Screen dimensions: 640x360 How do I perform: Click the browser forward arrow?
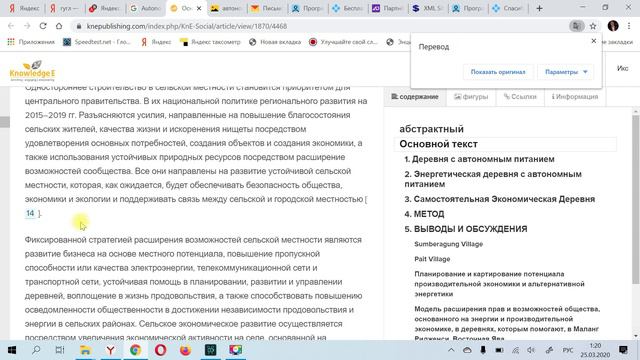[x=27, y=26]
